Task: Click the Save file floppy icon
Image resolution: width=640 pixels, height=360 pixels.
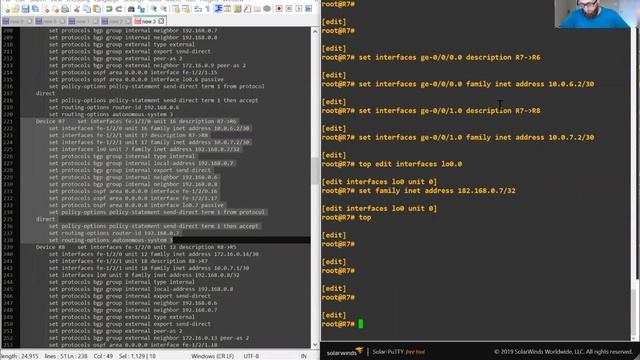Action: coord(25,9)
